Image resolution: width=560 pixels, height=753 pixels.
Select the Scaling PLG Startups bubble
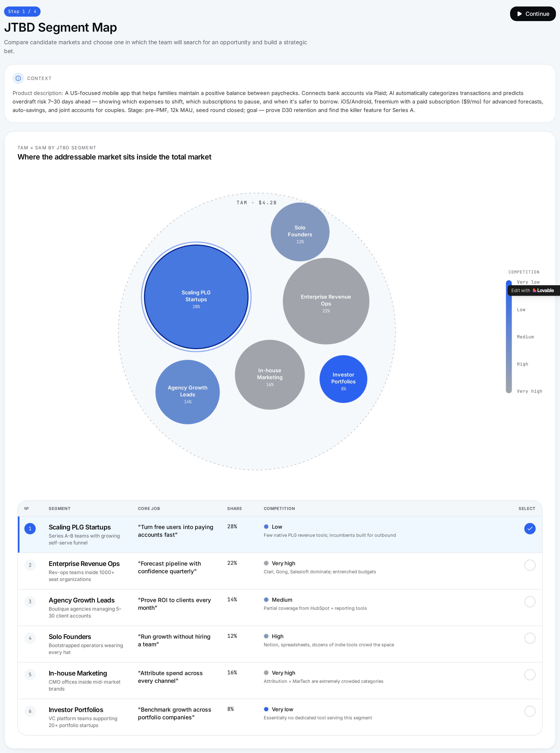[196, 297]
